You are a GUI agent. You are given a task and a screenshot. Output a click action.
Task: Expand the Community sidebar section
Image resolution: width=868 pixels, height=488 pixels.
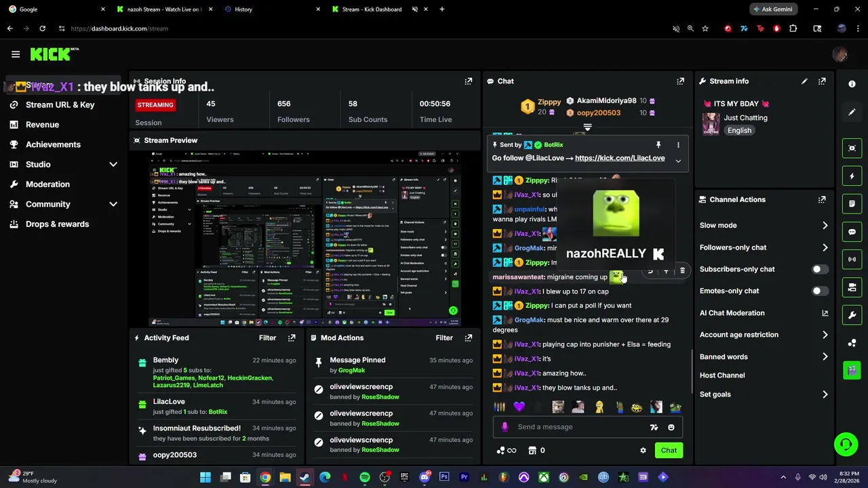pyautogui.click(x=113, y=204)
